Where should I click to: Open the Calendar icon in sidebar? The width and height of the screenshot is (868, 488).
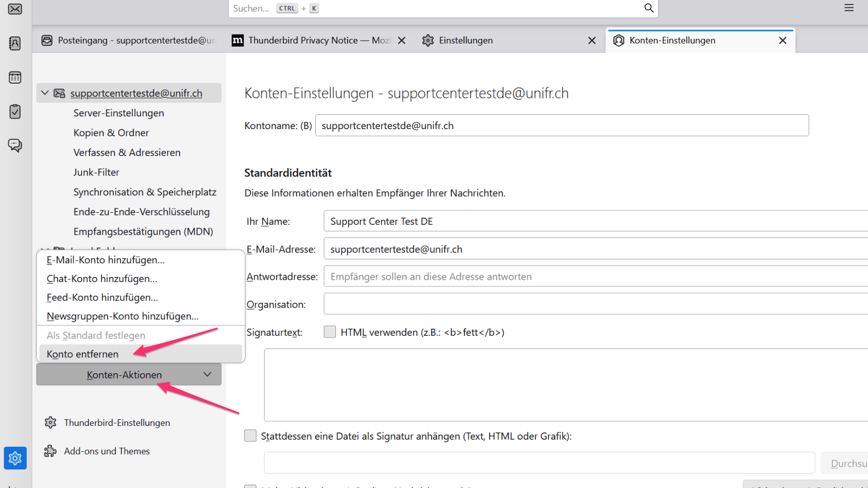pyautogui.click(x=15, y=77)
